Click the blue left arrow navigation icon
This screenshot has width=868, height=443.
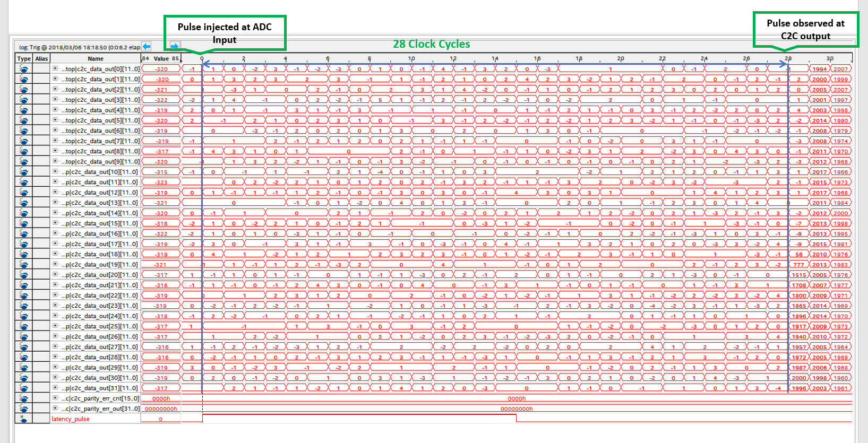(147, 46)
